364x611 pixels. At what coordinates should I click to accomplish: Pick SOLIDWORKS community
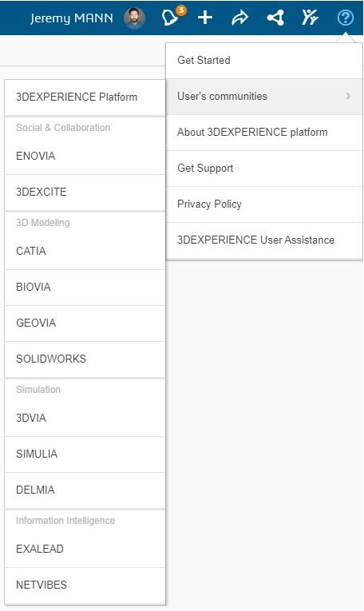[x=85, y=359]
